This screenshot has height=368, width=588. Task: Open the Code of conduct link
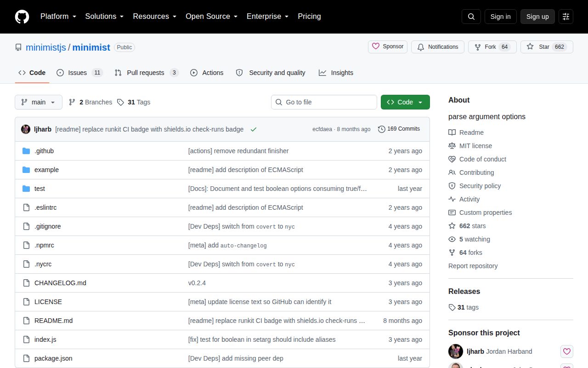477,159
